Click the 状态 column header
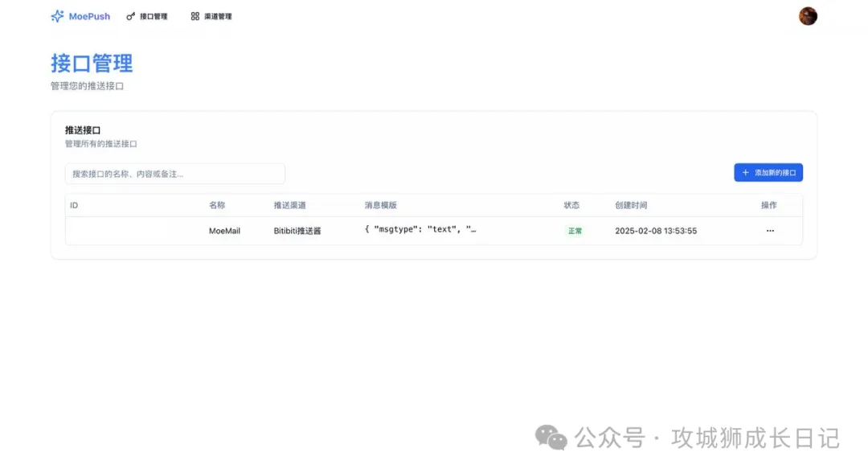This screenshot has height=473, width=868. [571, 205]
